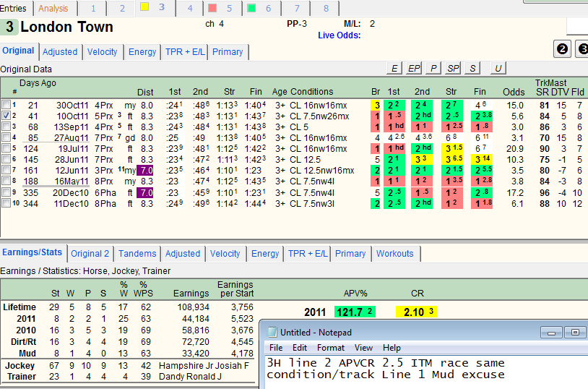This screenshot has height=389, width=588.
Task: Open Notepad Format menu
Action: click(331, 348)
